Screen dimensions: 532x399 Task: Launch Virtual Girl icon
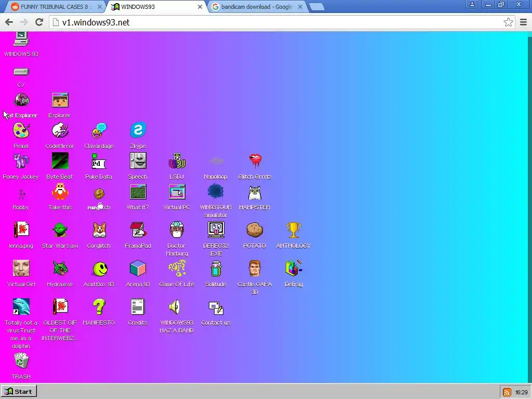(21, 269)
